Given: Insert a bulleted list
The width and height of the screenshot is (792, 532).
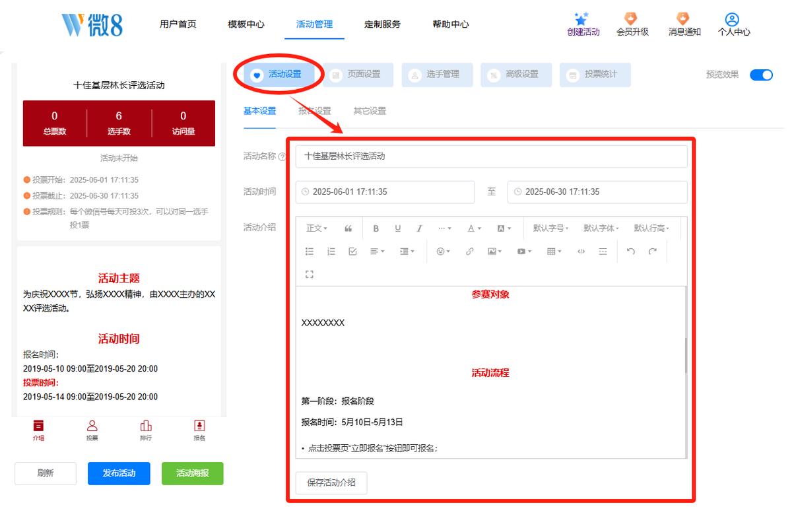Looking at the screenshot, I should 310,251.
